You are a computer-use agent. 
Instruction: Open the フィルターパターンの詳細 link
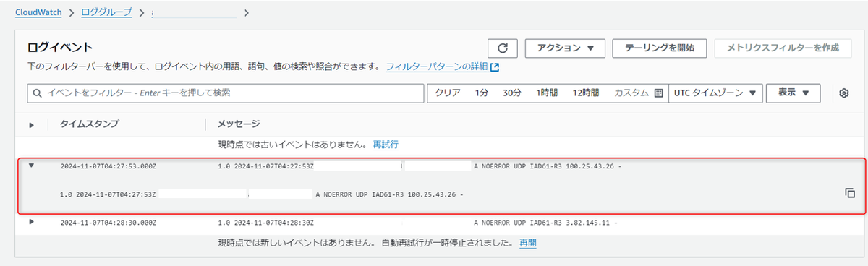[x=436, y=67]
